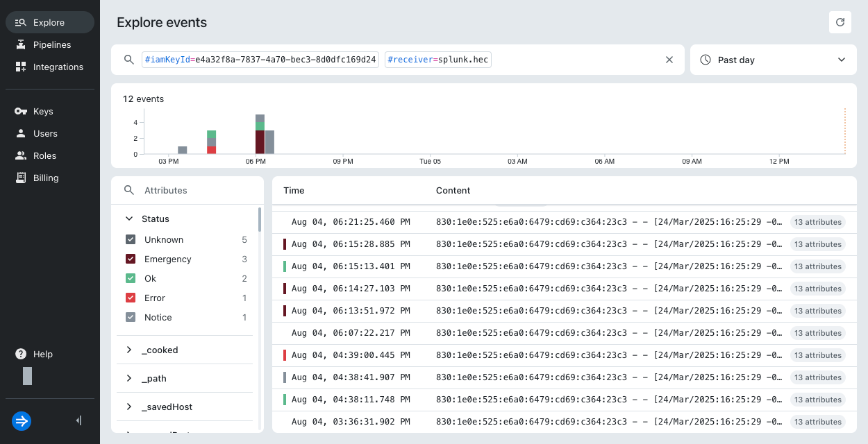Open Pipelines via its sidebar icon
Viewport: 868px width, 444px height.
tap(20, 44)
